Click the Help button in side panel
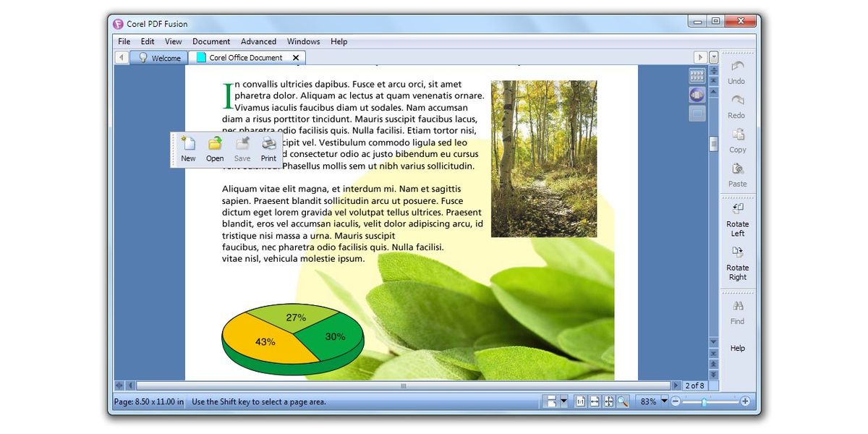868x434 pixels. pyautogui.click(x=737, y=348)
